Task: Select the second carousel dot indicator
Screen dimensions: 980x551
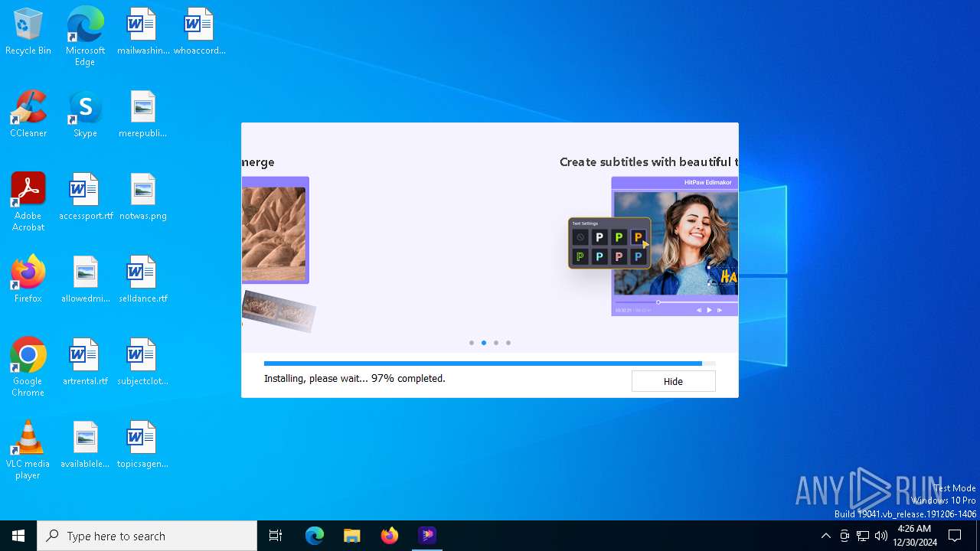Action: (484, 343)
